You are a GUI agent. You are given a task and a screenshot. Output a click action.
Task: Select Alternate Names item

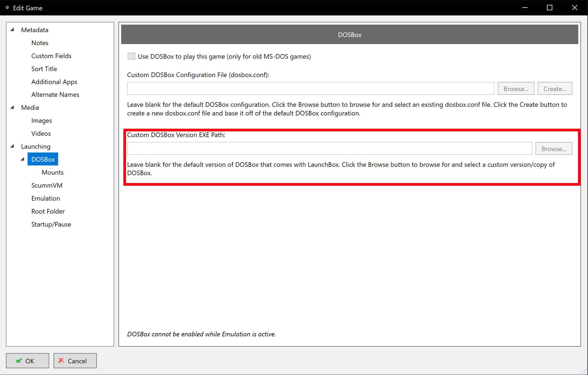pos(55,95)
